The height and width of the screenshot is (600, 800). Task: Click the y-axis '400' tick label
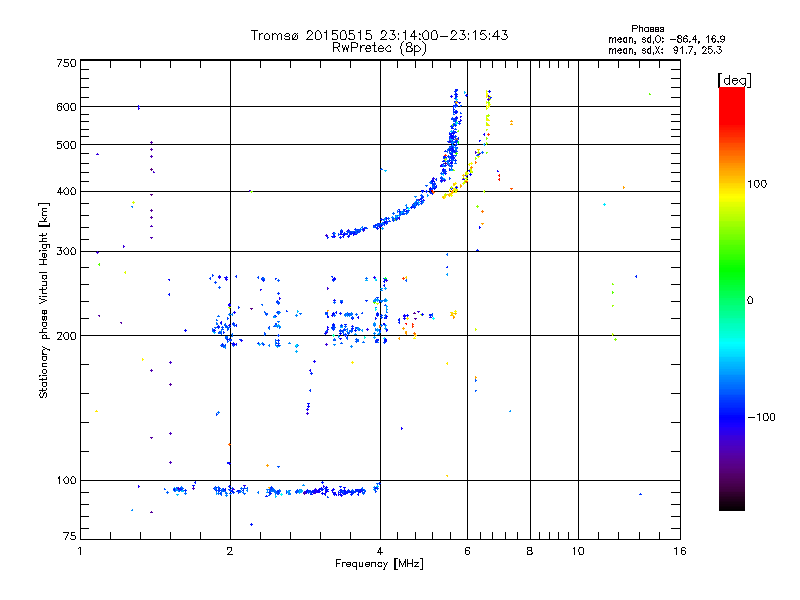(66, 192)
